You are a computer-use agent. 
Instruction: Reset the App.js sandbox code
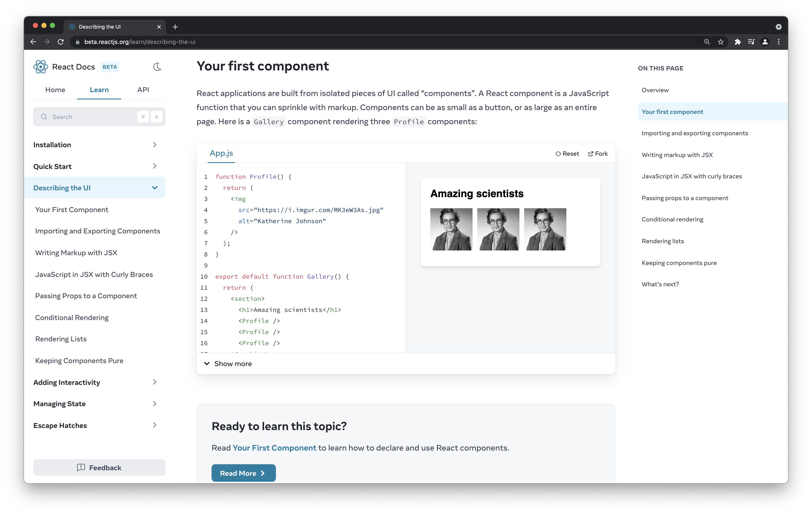pos(567,154)
